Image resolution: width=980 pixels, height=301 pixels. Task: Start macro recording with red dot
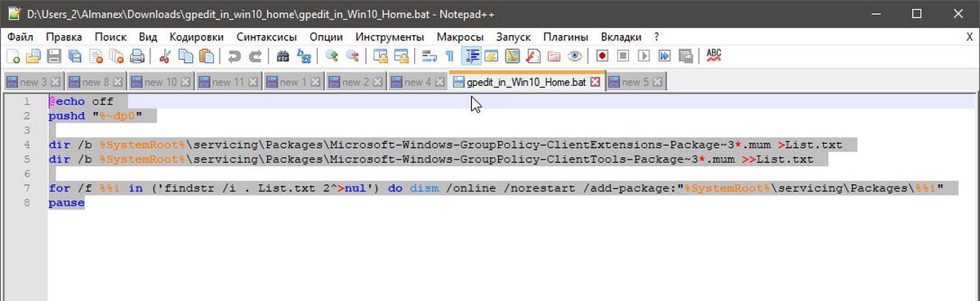tap(602, 56)
